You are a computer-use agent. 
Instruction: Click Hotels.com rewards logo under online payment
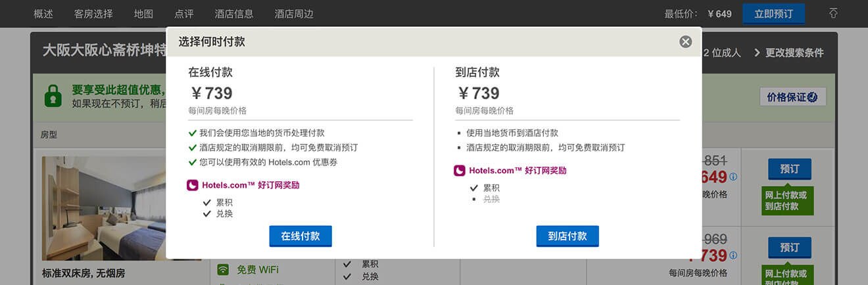click(193, 185)
